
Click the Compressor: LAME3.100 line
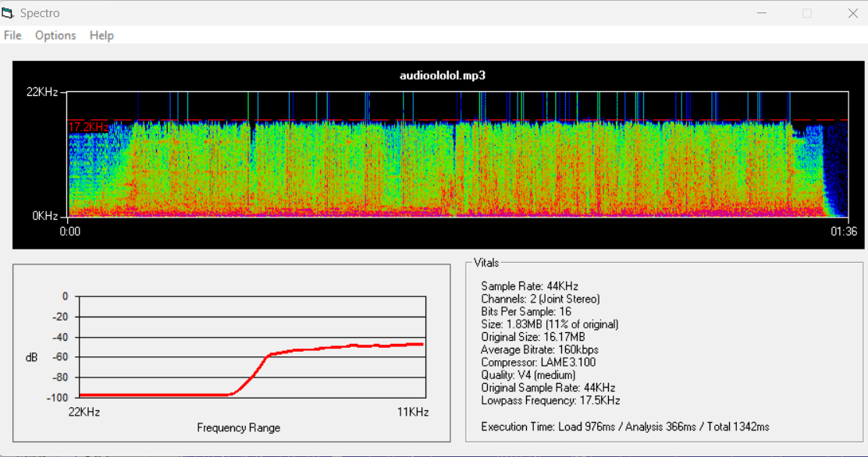539,363
